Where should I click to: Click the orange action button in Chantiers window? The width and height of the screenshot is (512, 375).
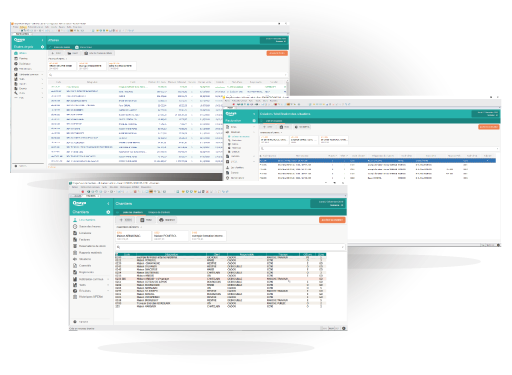click(332, 220)
